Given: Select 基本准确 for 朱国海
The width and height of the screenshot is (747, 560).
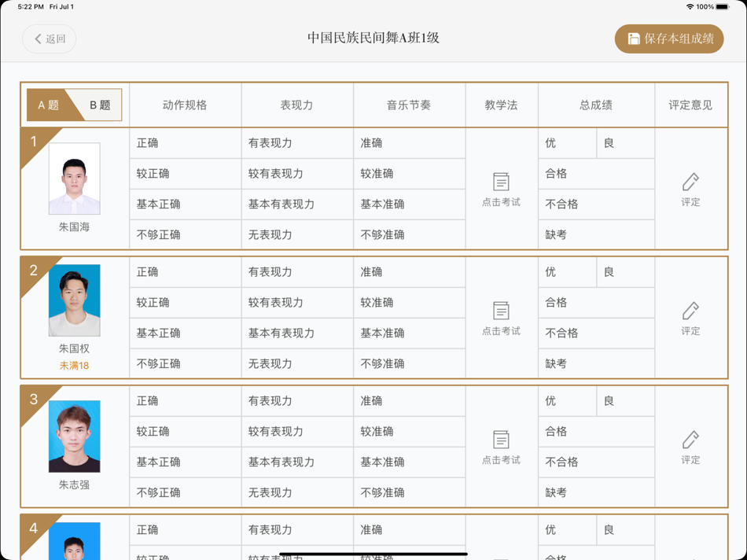Looking at the screenshot, I should tap(409, 204).
